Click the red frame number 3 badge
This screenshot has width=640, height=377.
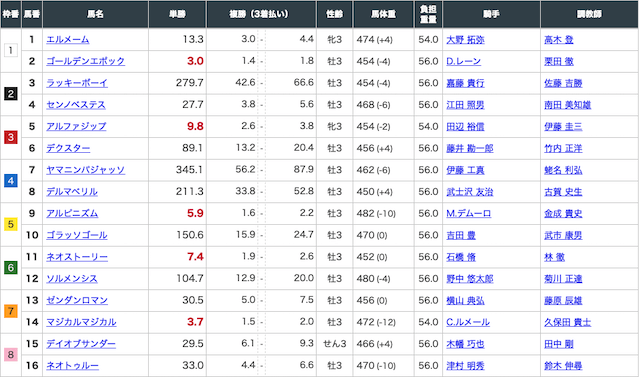pyautogui.click(x=11, y=137)
